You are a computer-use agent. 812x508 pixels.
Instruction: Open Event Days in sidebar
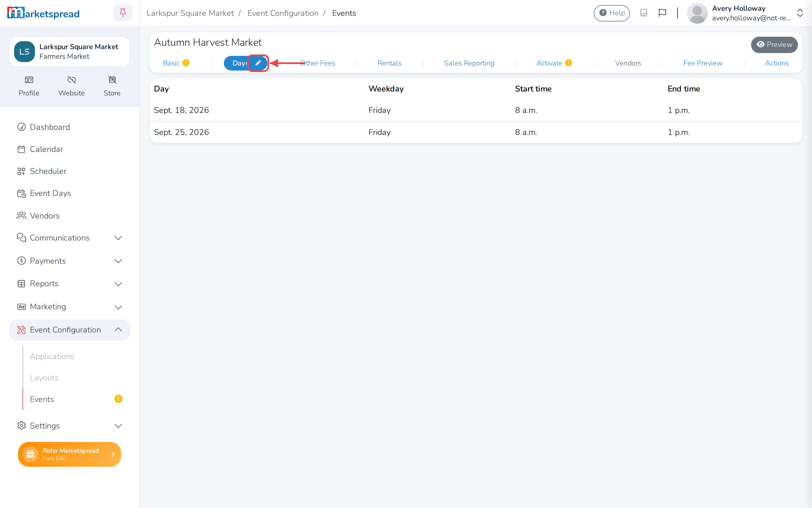click(x=69, y=193)
